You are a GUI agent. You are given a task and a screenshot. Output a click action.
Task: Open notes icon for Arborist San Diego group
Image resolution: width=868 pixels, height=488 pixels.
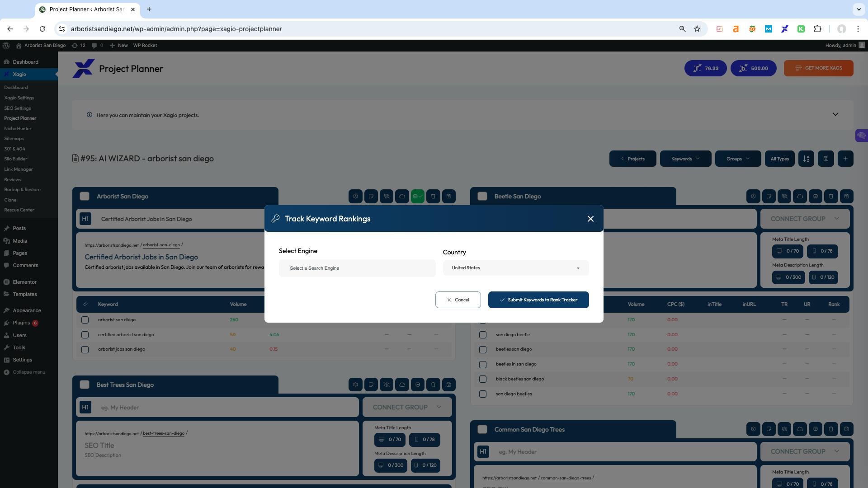click(x=371, y=196)
